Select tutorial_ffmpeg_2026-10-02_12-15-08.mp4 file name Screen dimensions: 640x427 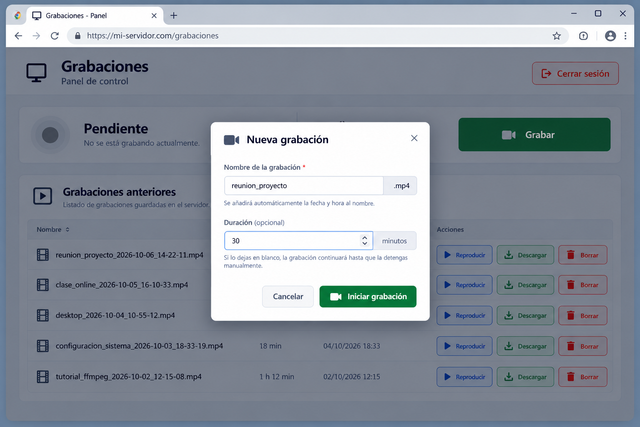point(129,376)
